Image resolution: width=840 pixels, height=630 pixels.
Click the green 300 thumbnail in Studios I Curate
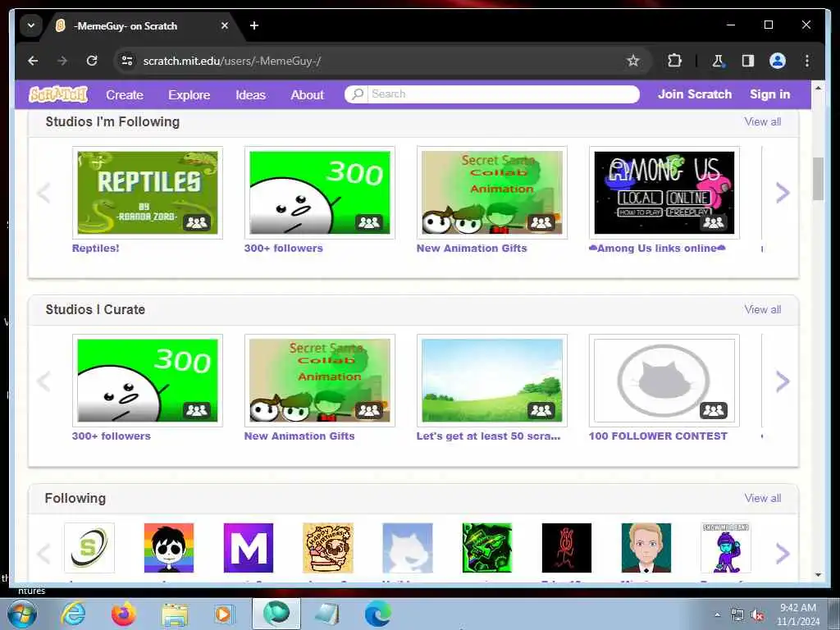(148, 381)
